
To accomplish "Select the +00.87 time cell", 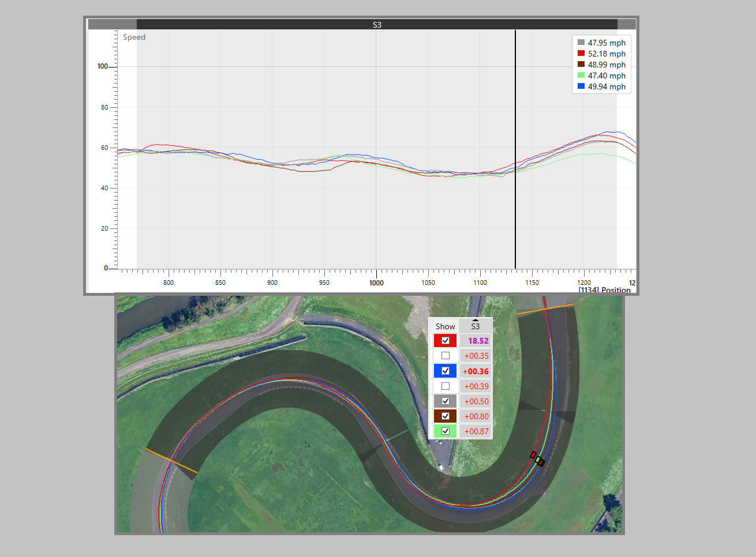I will [x=476, y=431].
